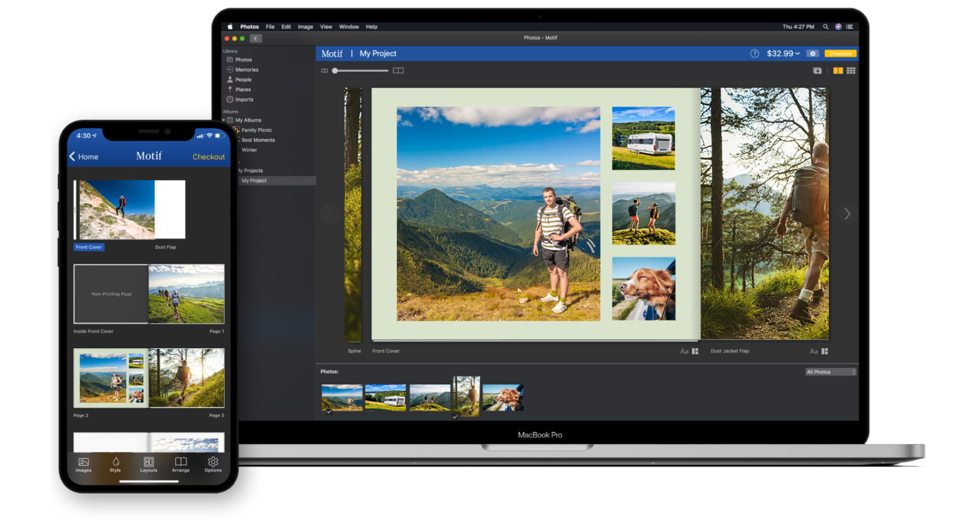Open the help question mark icon in Motif header
The width and height of the screenshot is (980, 523).
(x=754, y=53)
